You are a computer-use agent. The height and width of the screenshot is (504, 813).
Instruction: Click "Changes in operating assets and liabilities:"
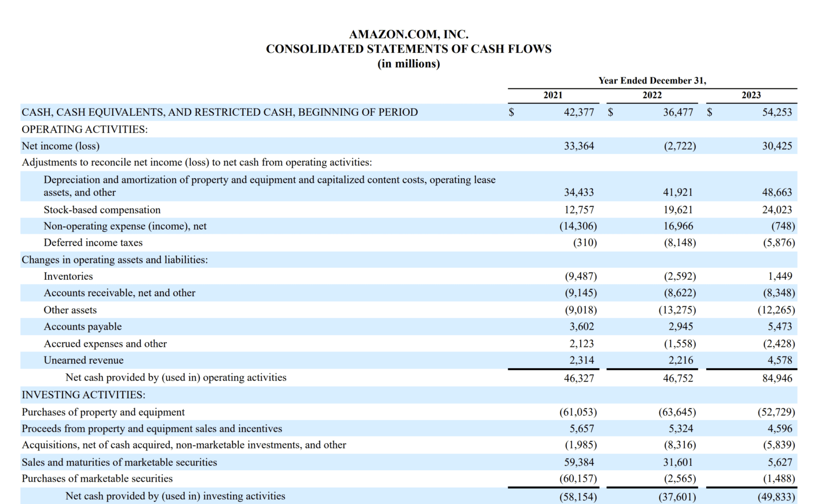(x=115, y=260)
